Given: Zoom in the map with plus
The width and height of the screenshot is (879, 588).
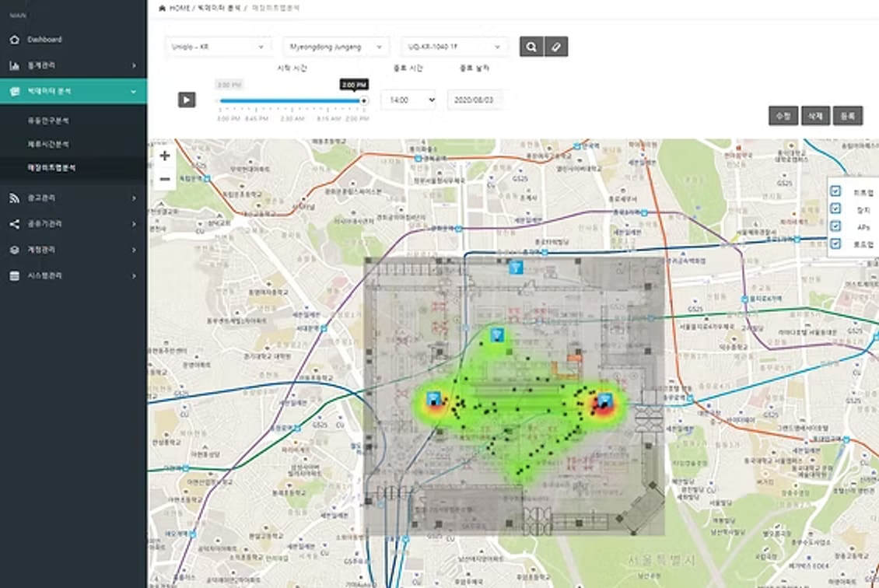Looking at the screenshot, I should 165,156.
